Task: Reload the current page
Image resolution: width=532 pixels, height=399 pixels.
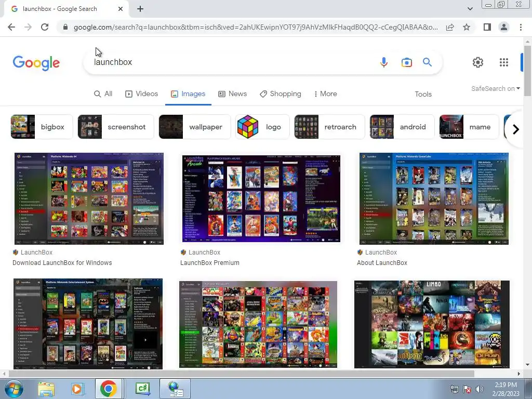Action: click(45, 27)
